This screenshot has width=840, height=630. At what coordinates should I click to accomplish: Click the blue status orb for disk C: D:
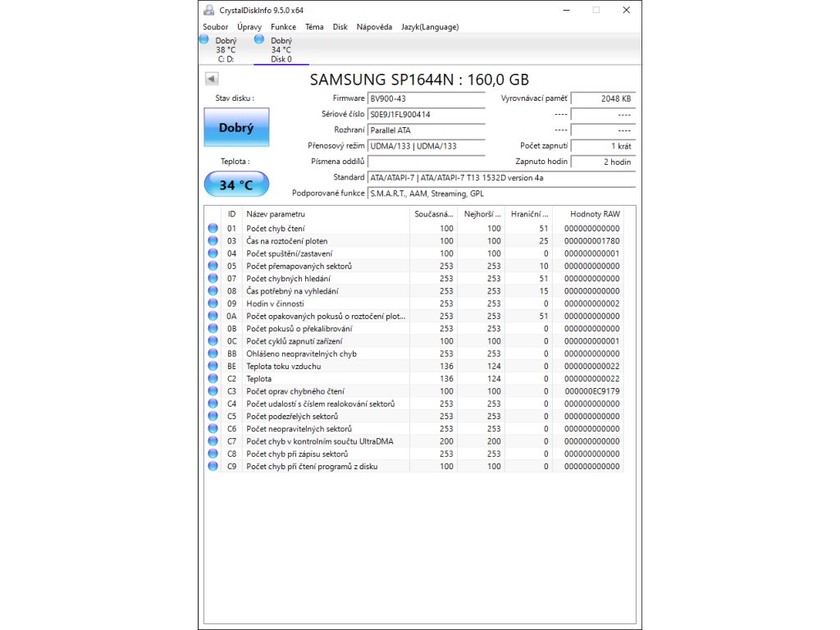pos(204,39)
